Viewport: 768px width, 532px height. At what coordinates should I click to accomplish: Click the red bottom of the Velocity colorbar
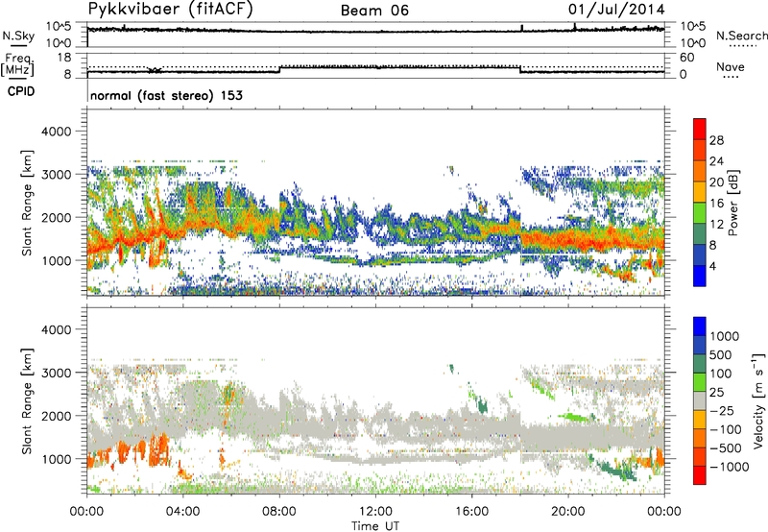[x=700, y=475]
